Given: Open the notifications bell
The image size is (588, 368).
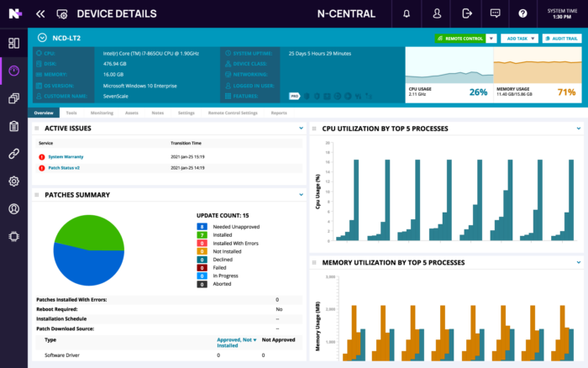Looking at the screenshot, I should click(407, 14).
